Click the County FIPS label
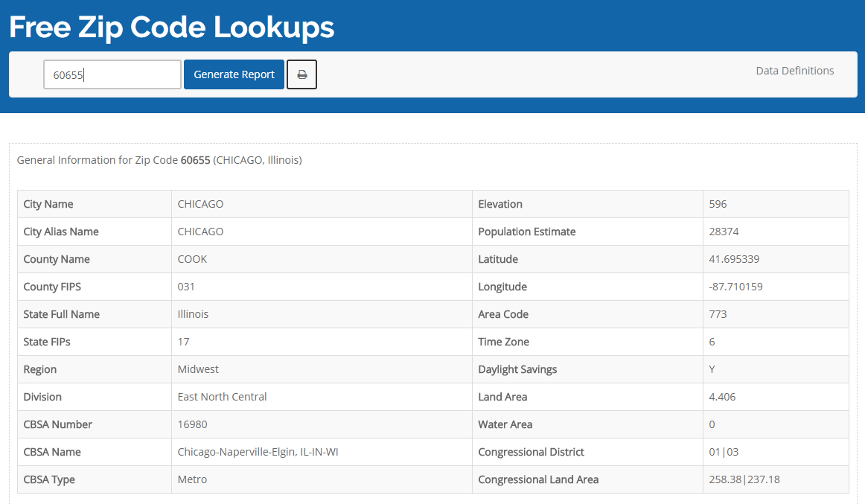Image resolution: width=865 pixels, height=504 pixels. [x=52, y=287]
